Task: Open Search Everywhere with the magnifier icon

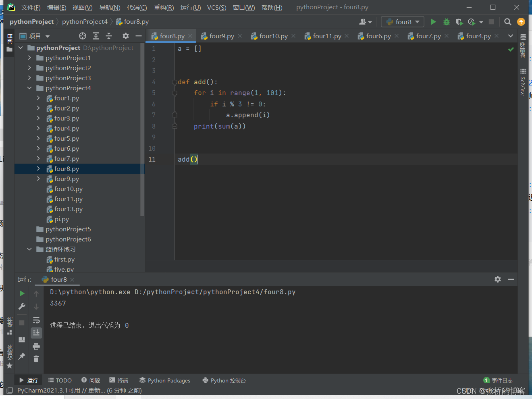Action: tap(507, 22)
